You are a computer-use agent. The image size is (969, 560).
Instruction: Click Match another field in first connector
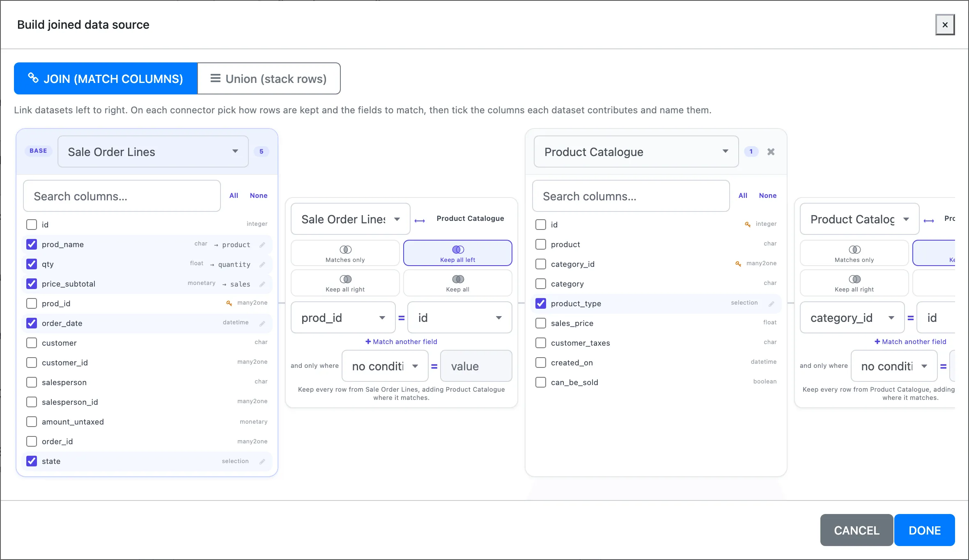click(x=401, y=342)
